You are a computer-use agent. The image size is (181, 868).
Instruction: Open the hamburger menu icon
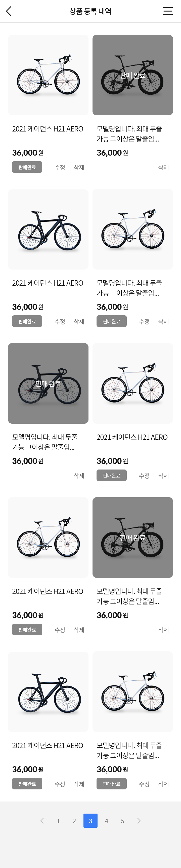(168, 11)
